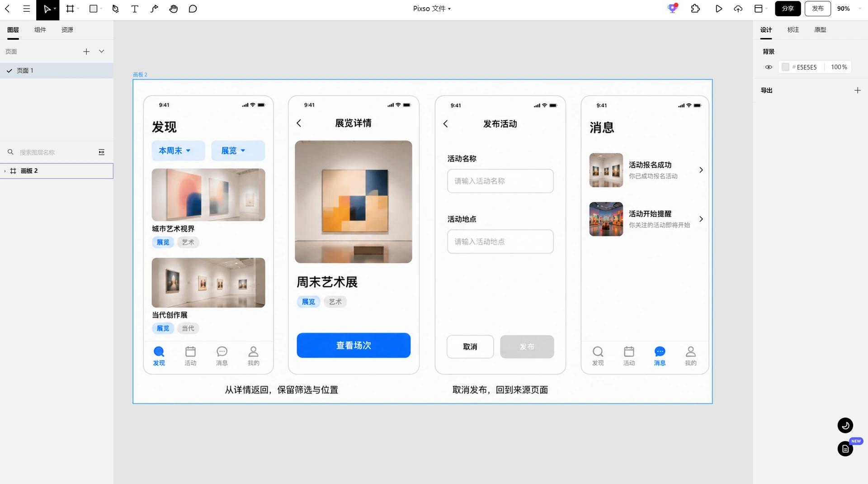The width and height of the screenshot is (868, 484).
Task: Select the Frame artboard tool
Action: tap(70, 9)
